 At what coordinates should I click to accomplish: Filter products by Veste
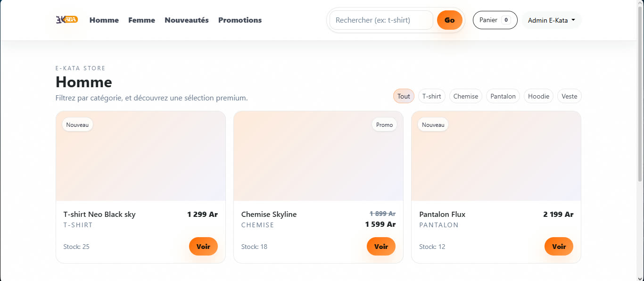click(570, 96)
